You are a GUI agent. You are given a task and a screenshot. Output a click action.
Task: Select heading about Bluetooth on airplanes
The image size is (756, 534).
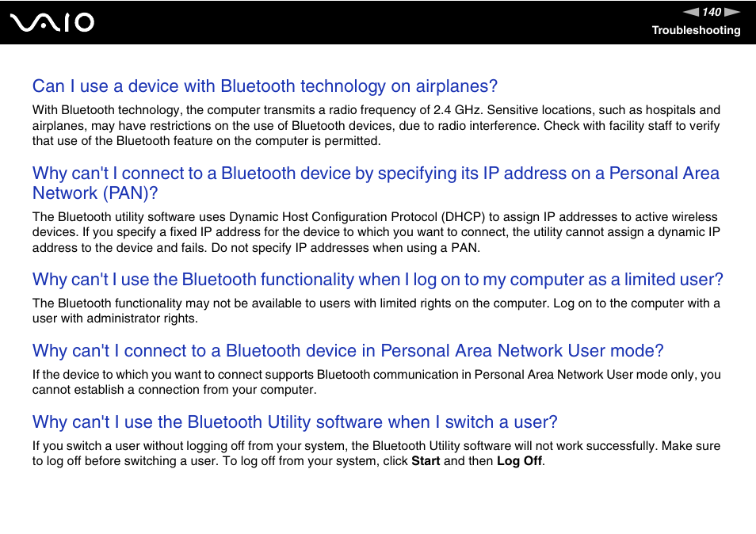(265, 86)
